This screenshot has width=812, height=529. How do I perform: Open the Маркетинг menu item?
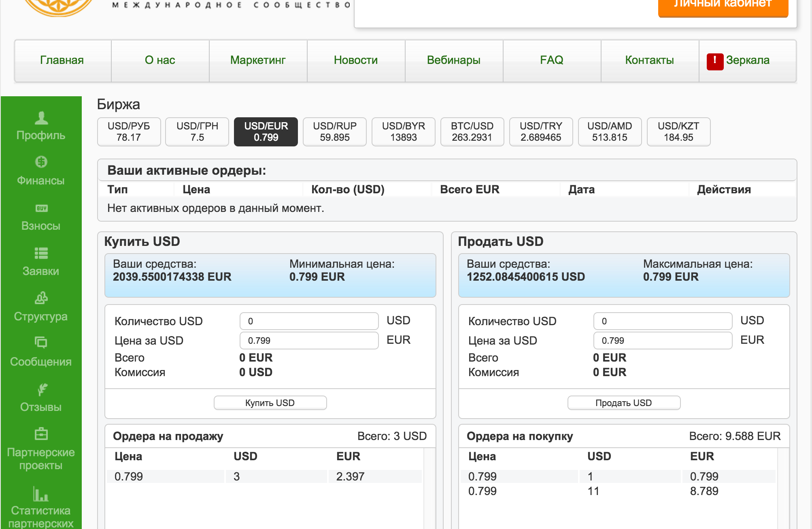[258, 60]
